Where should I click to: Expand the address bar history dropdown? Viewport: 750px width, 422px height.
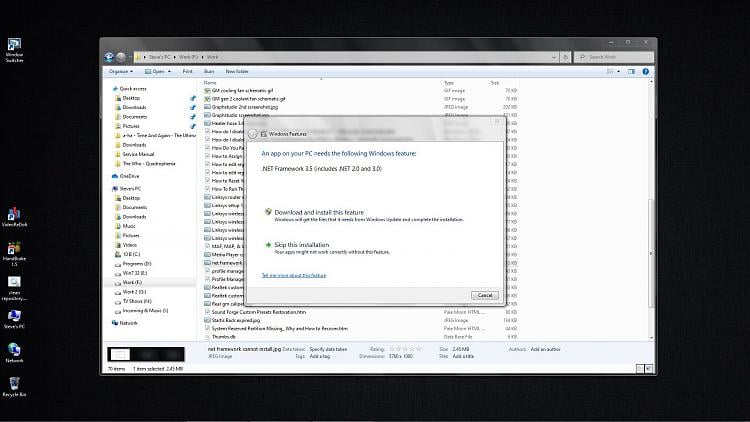[x=554, y=57]
